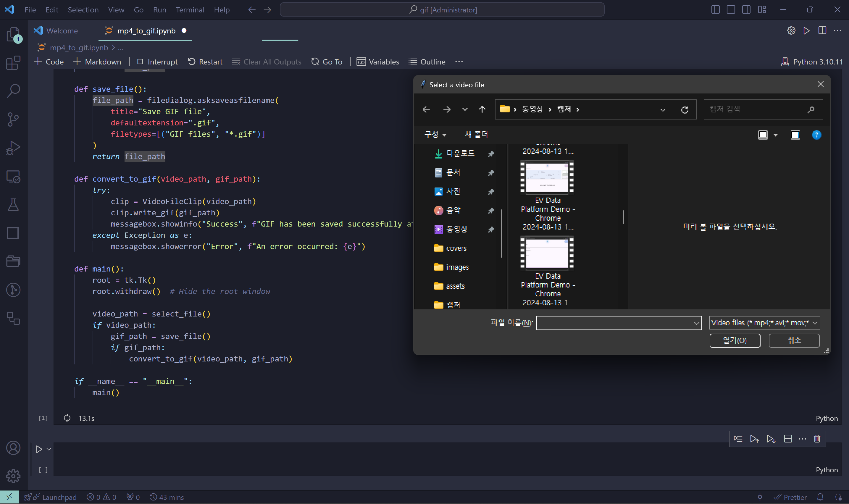Open the Extensions view icon
Image resolution: width=849 pixels, height=504 pixels.
13,62
